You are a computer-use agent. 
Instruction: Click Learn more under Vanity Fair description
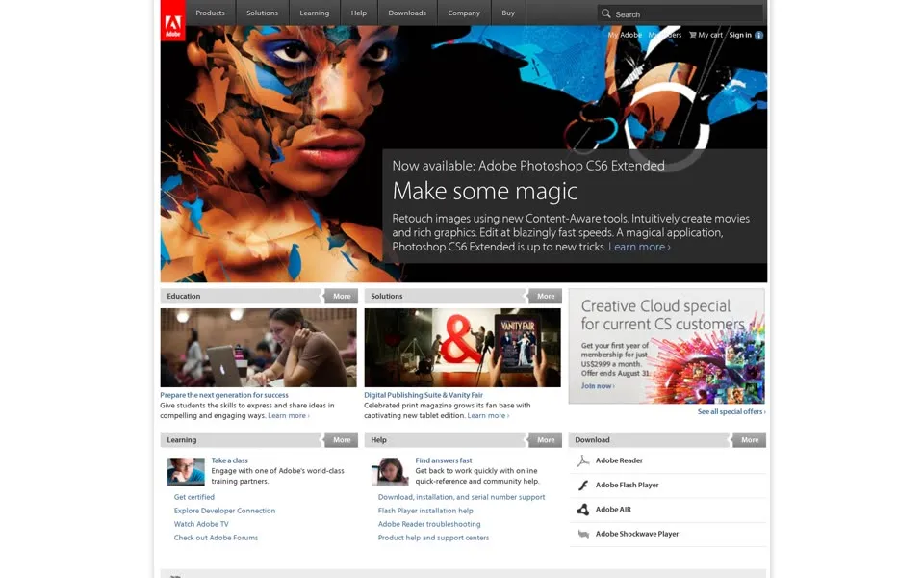coord(488,416)
